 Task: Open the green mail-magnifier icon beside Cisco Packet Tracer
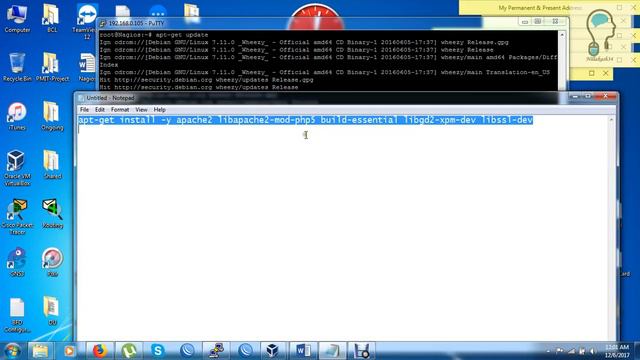click(52, 213)
